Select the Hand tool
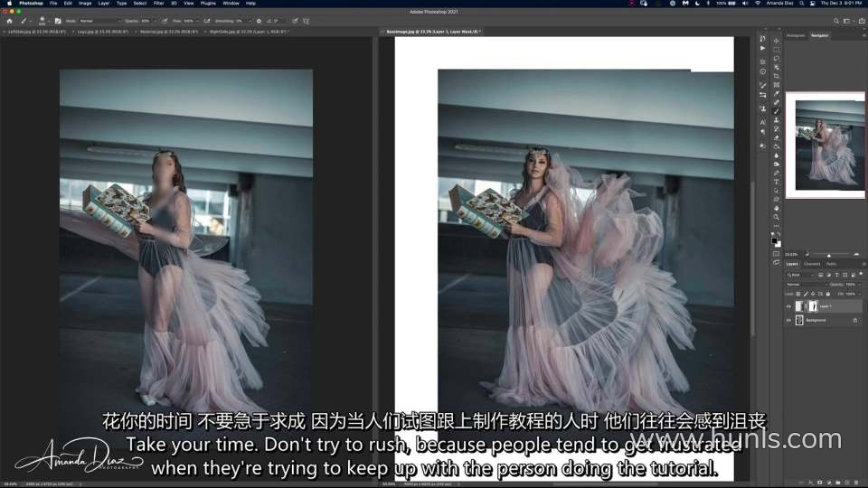Viewport: 868px width, 488px height. (776, 208)
